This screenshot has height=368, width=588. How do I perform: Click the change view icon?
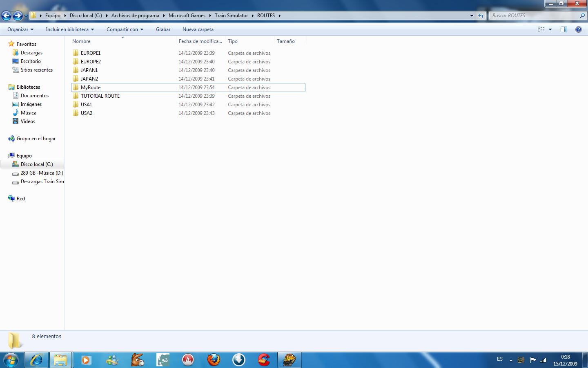541,29
